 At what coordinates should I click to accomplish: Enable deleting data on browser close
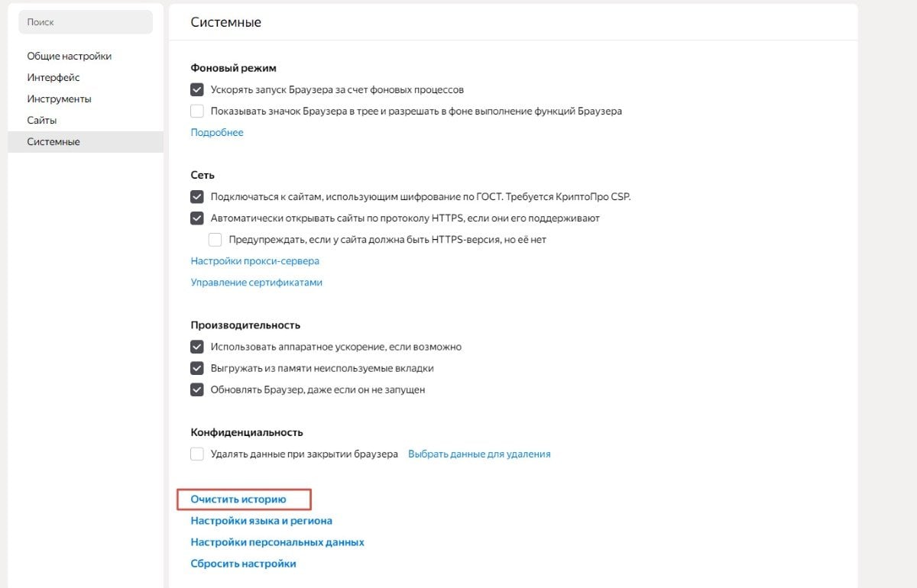coord(197,454)
